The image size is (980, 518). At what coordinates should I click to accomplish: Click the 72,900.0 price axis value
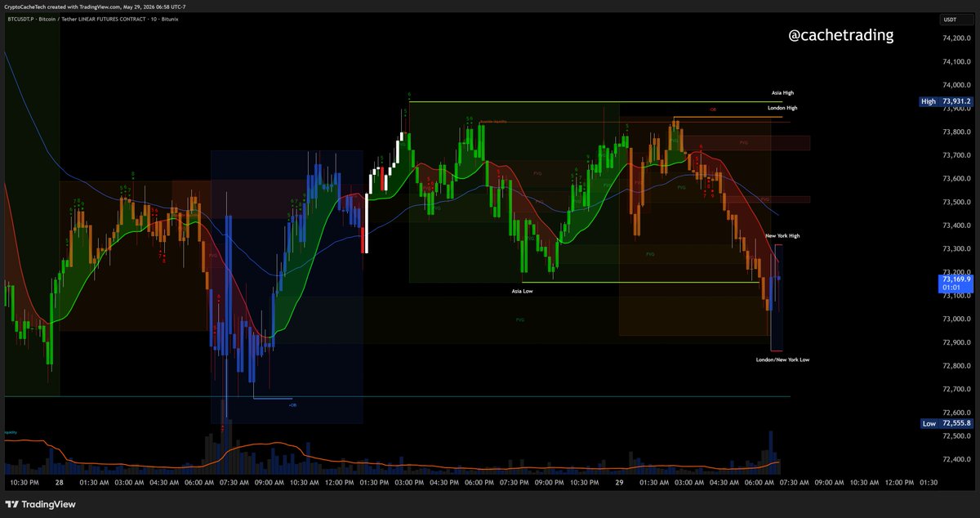click(957, 342)
